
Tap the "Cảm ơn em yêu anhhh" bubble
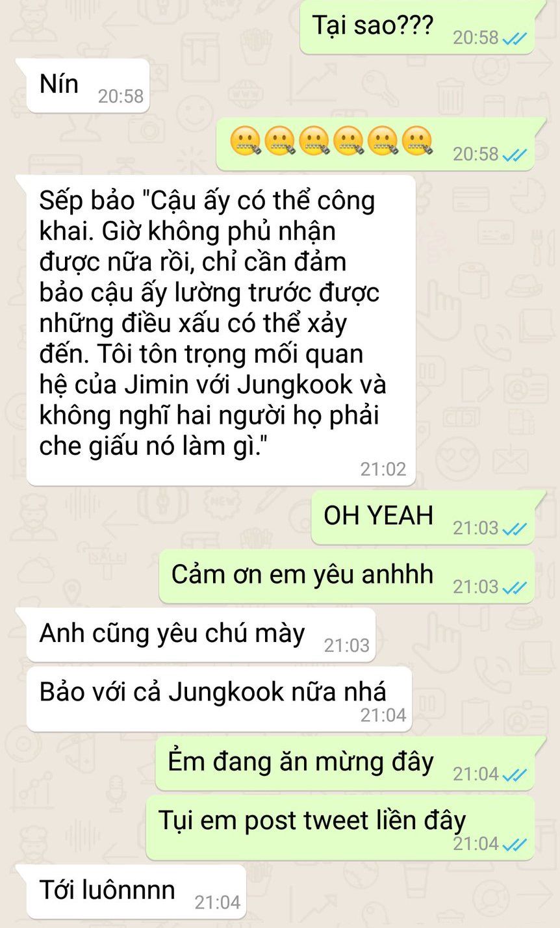click(346, 576)
